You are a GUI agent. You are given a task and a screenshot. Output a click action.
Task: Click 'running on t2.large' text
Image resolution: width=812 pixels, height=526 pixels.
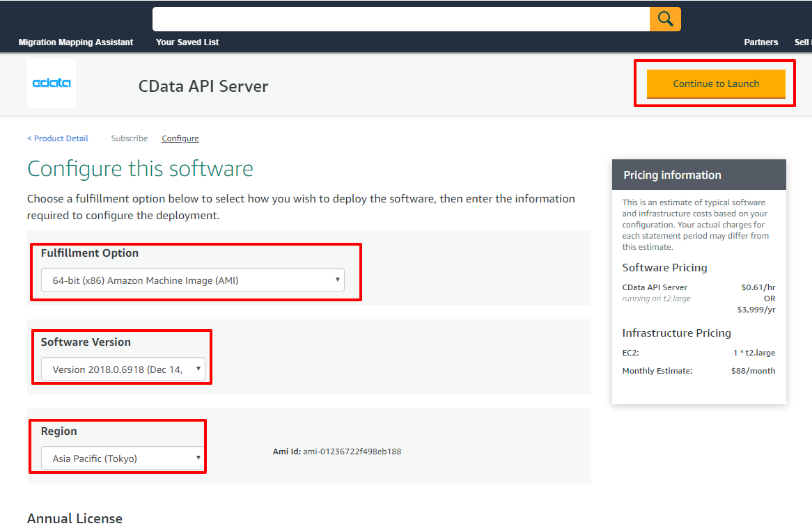point(656,298)
